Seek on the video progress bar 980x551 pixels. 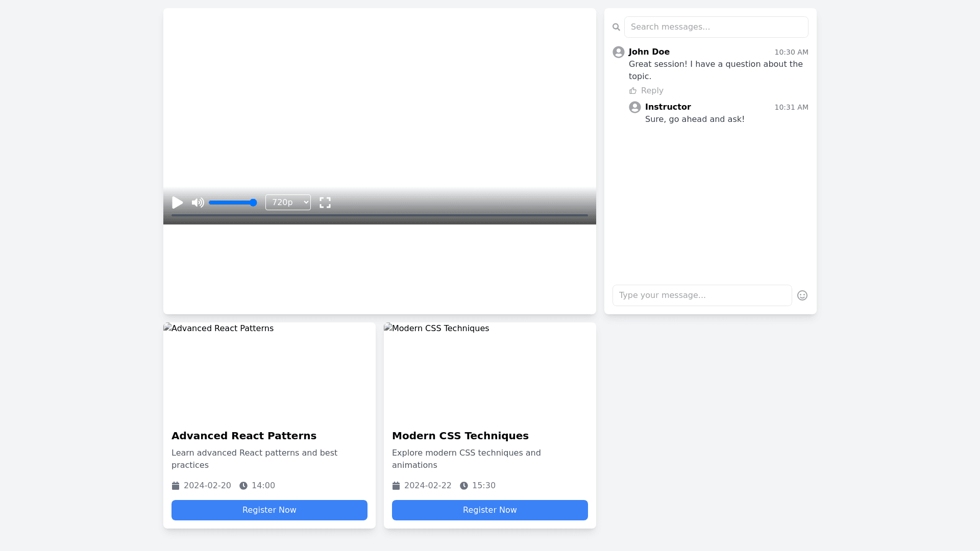pyautogui.click(x=379, y=215)
